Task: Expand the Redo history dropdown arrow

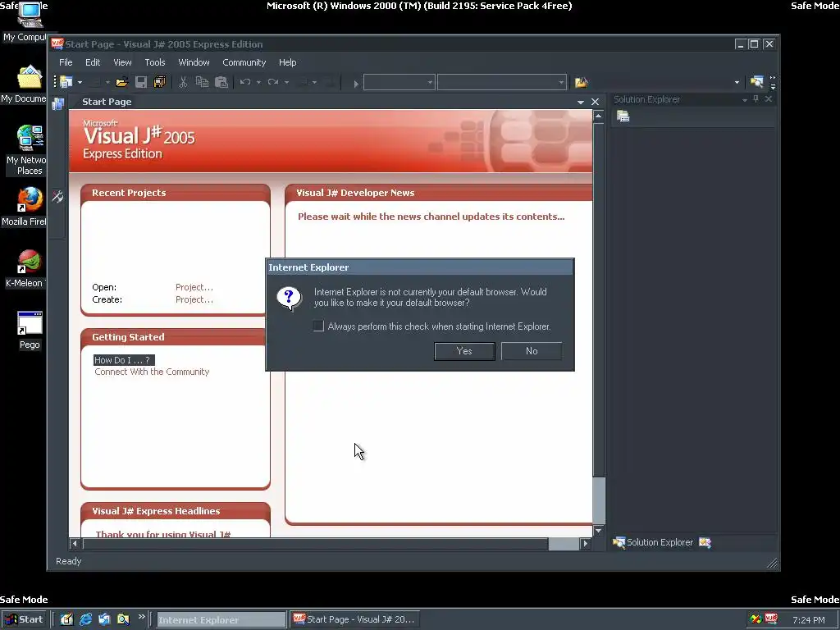Action: pyautogui.click(x=286, y=83)
